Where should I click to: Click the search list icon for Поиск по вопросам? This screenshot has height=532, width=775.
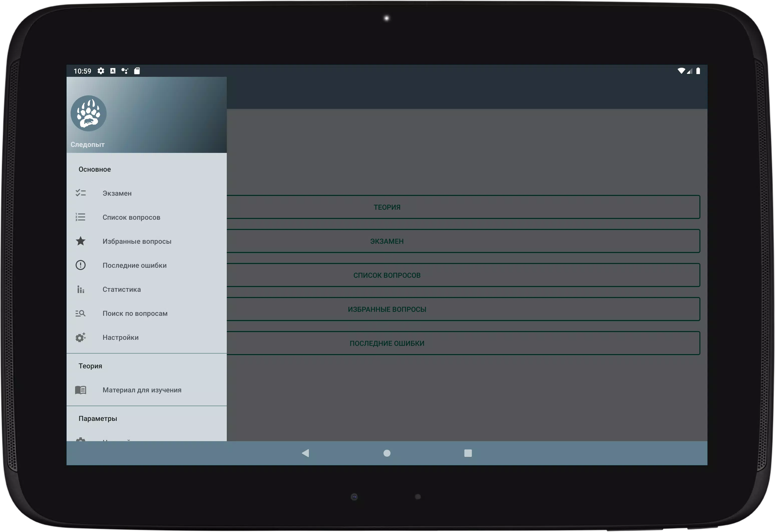(x=80, y=313)
